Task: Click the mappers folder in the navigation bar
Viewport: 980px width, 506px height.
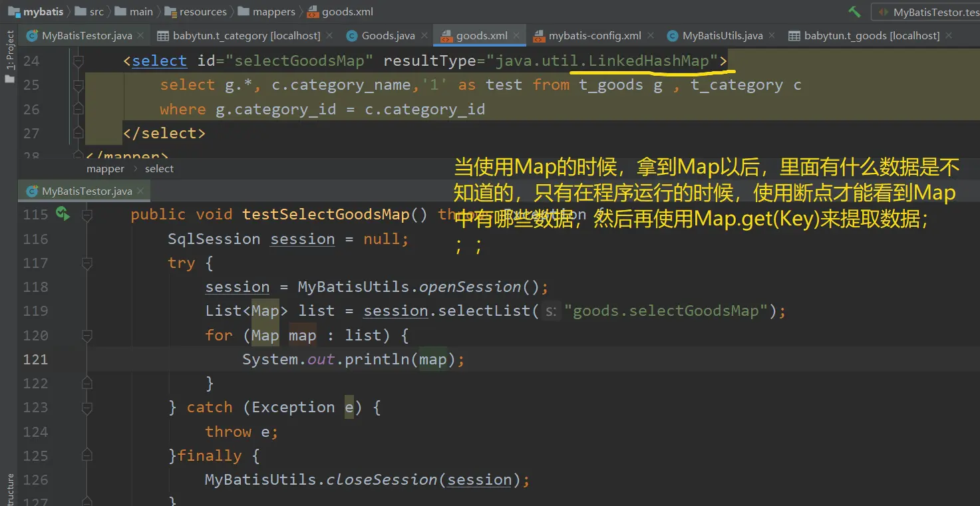Action: pos(266,12)
